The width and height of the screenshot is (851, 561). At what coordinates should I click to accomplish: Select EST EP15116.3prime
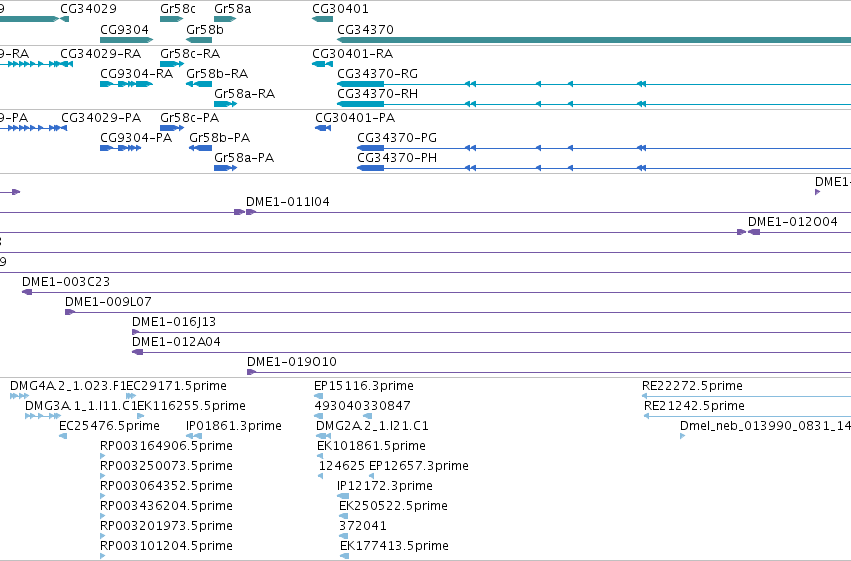pyautogui.click(x=364, y=386)
